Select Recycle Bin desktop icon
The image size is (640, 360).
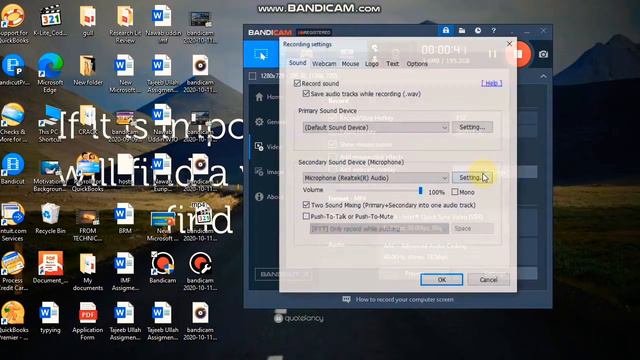click(50, 219)
